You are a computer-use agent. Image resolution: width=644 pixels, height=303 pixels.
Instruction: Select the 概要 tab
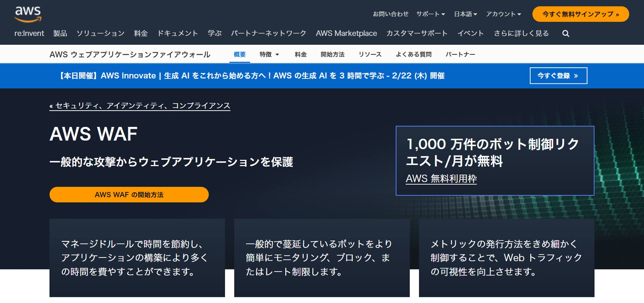pyautogui.click(x=240, y=54)
